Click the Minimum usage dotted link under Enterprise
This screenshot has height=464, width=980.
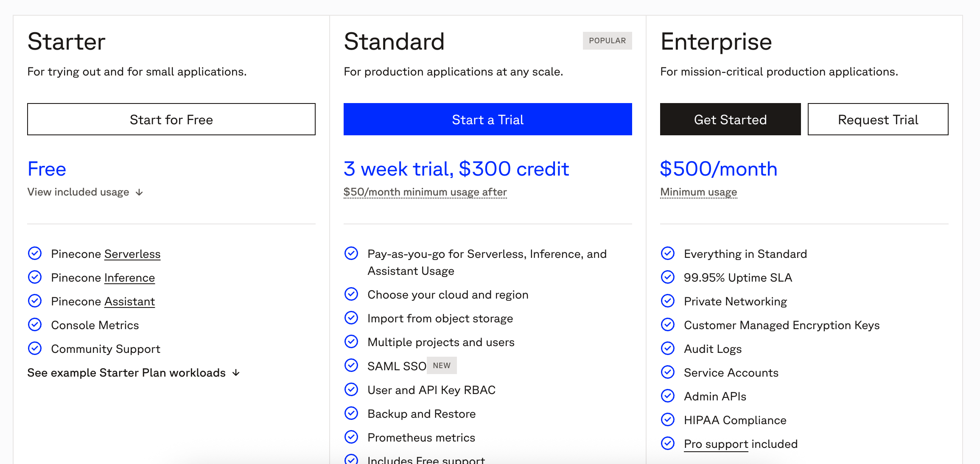pyautogui.click(x=699, y=192)
